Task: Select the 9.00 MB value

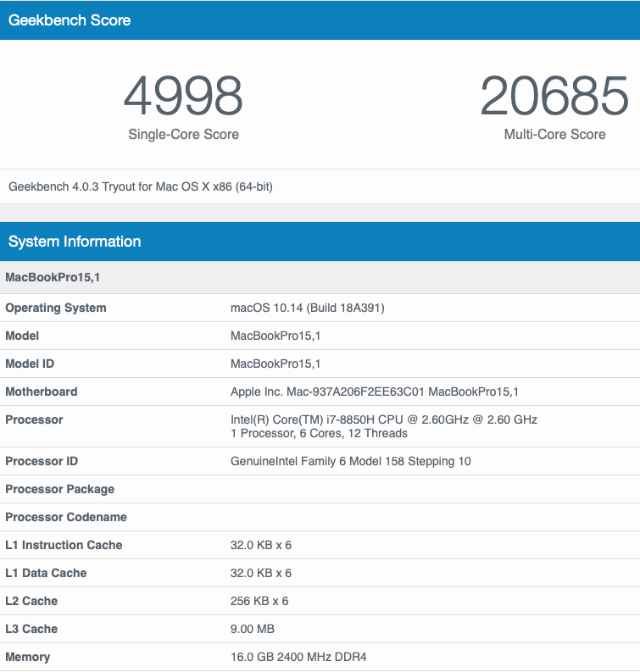Action: tap(252, 629)
